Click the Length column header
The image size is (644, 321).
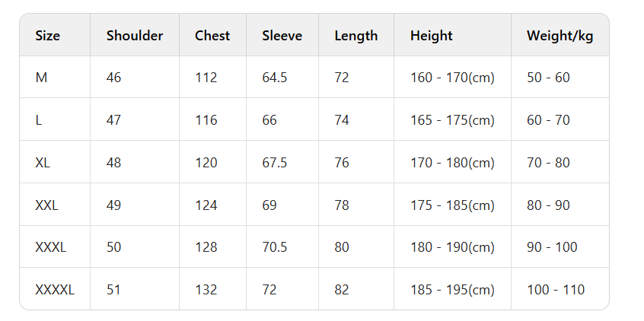point(355,35)
